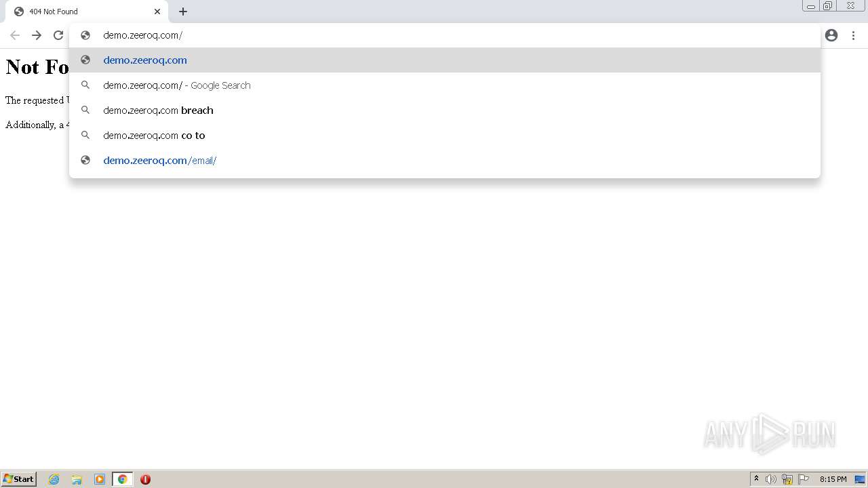Restore down the Chrome window
This screenshot has height=488, width=868.
coord(828,5)
